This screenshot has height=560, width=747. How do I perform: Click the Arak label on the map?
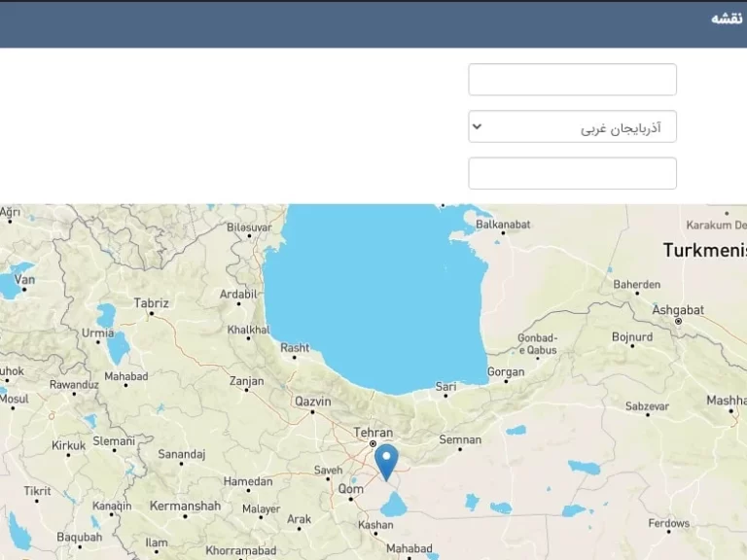point(300,519)
